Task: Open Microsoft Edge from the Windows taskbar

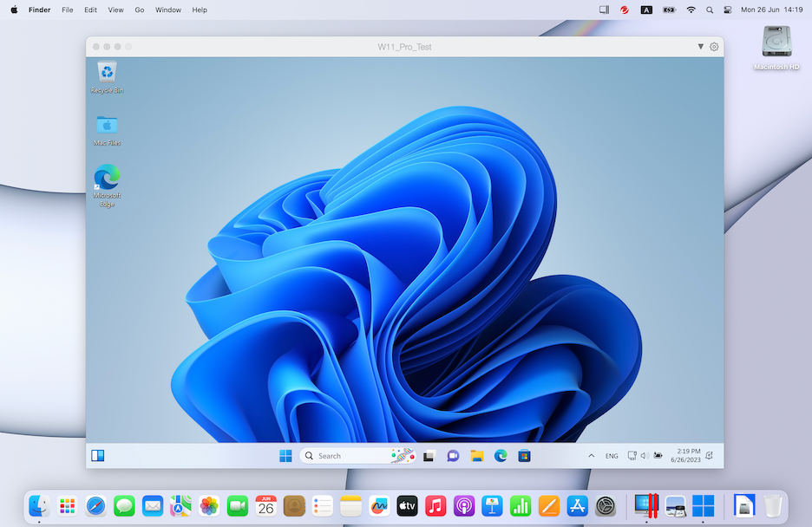Action: (500, 455)
